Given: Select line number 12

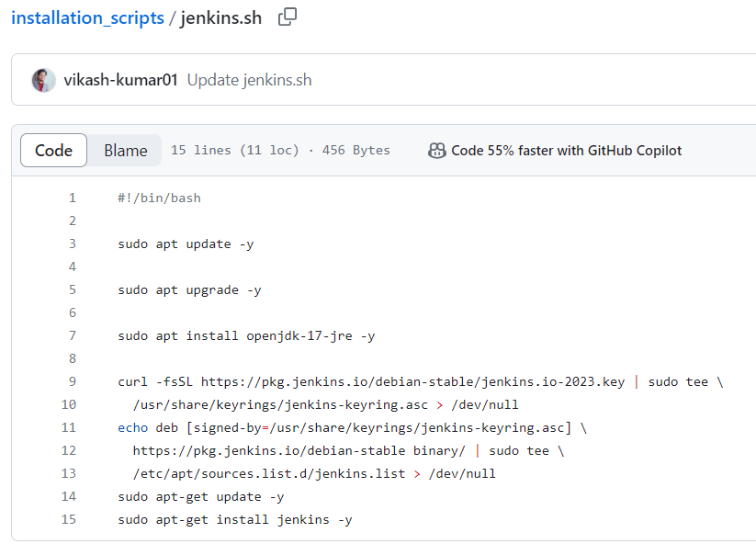Looking at the screenshot, I should pos(69,450).
